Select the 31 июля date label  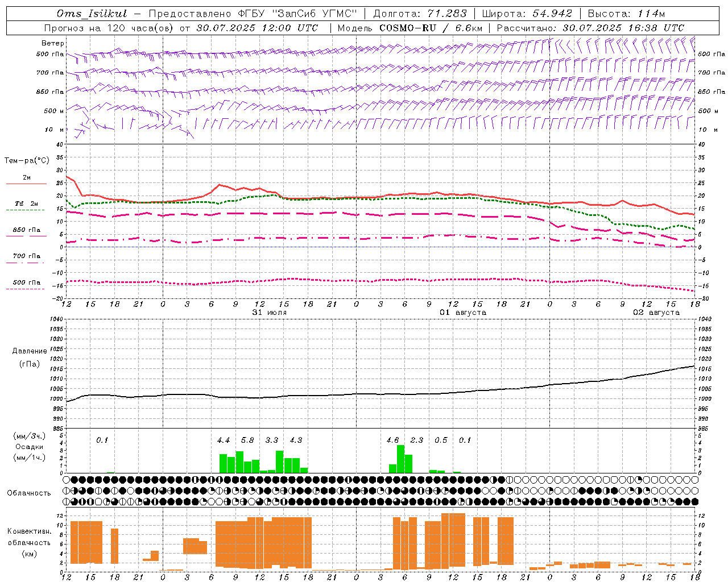269,313
